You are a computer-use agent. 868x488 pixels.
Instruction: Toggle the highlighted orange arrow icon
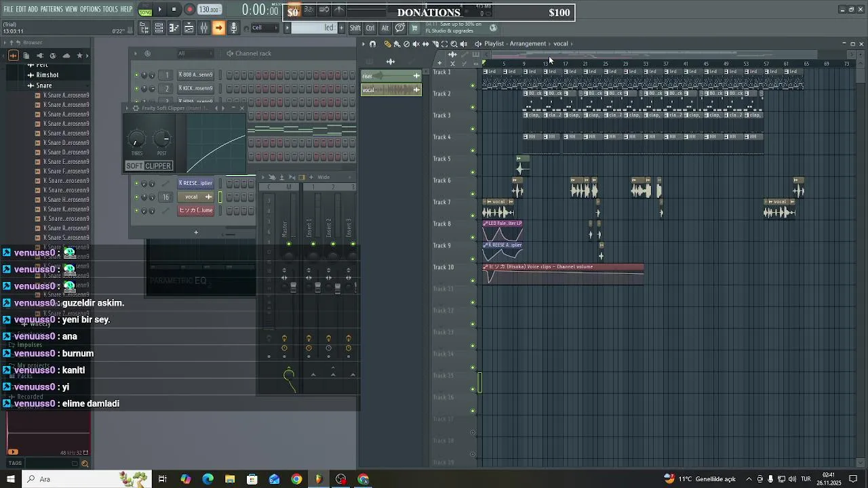[218, 28]
